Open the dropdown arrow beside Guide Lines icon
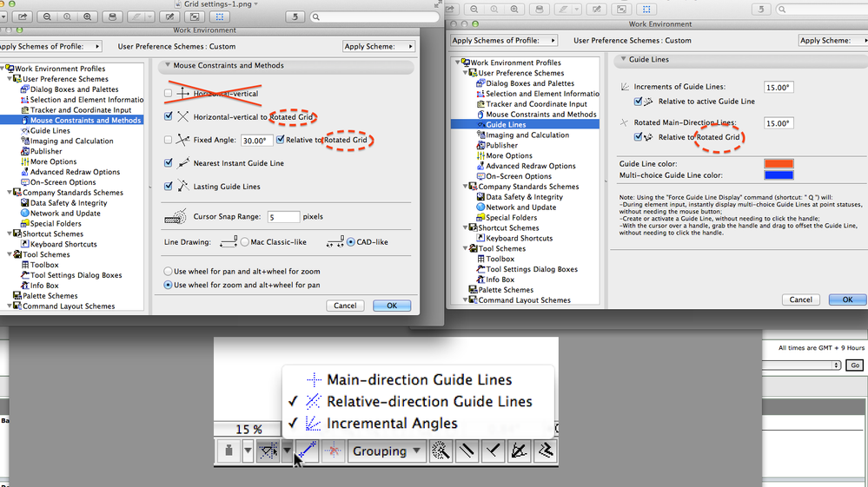The height and width of the screenshot is (487, 868). (x=287, y=451)
